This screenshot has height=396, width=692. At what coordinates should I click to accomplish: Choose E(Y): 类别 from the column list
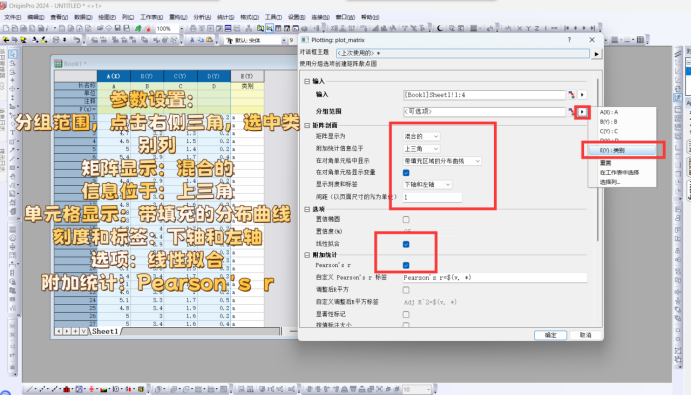(x=622, y=151)
